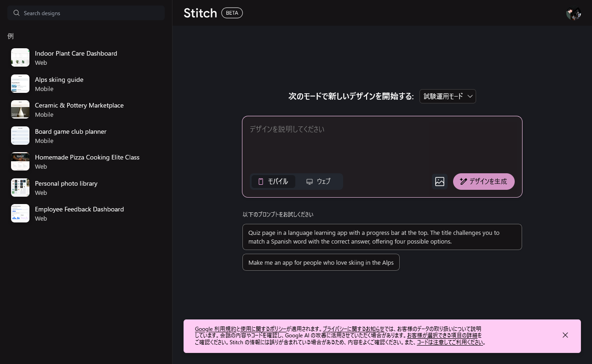Click the image upload icon
This screenshot has height=364, width=592.
click(439, 182)
